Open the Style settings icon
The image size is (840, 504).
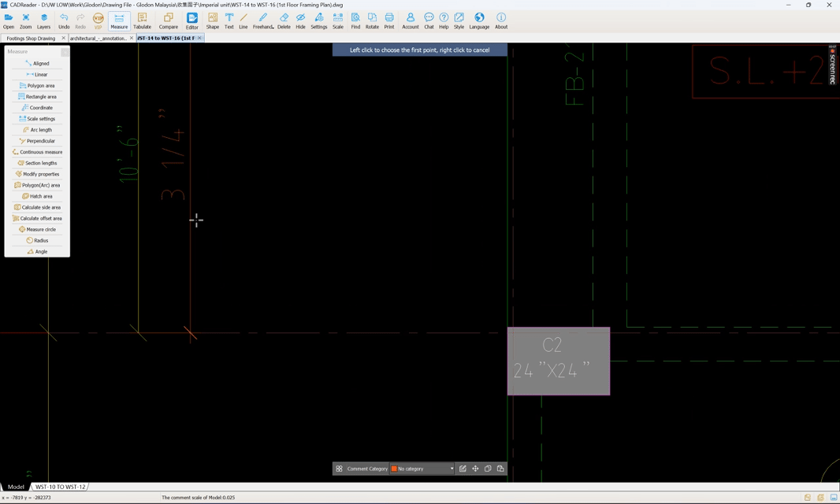click(x=459, y=20)
